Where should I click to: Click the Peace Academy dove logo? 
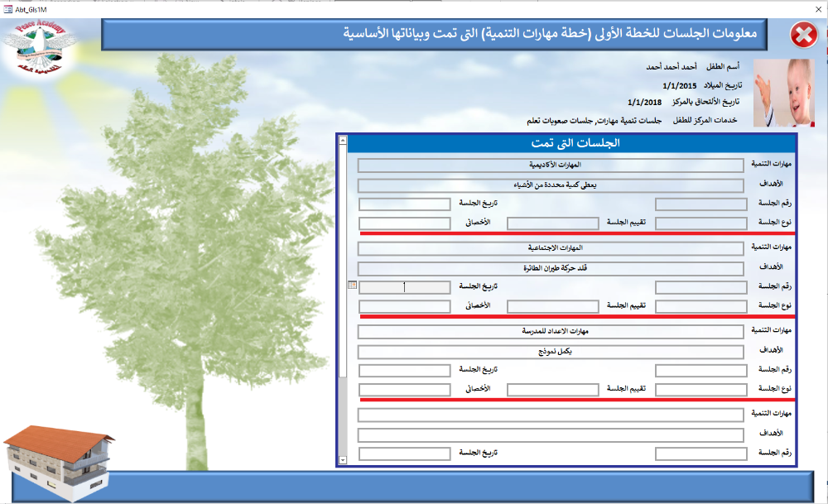pyautogui.click(x=40, y=46)
